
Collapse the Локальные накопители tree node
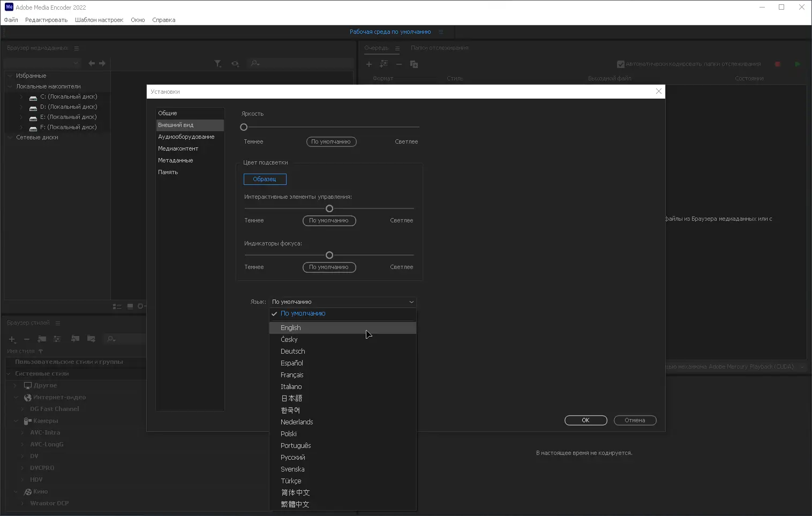click(x=10, y=86)
